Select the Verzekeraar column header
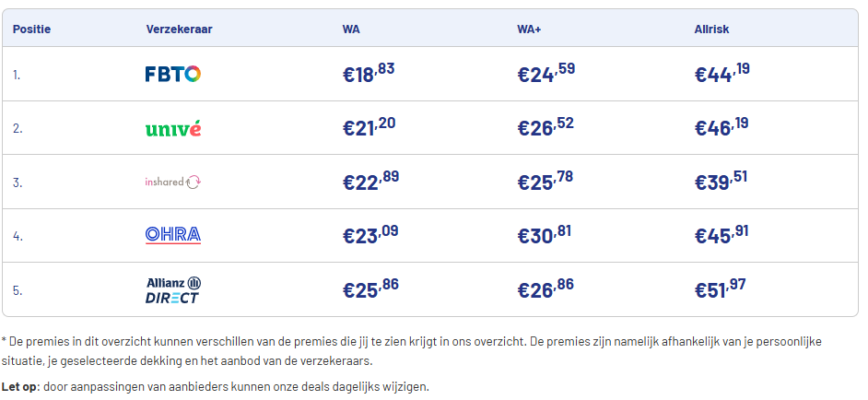The height and width of the screenshot is (400, 868). pyautogui.click(x=179, y=29)
